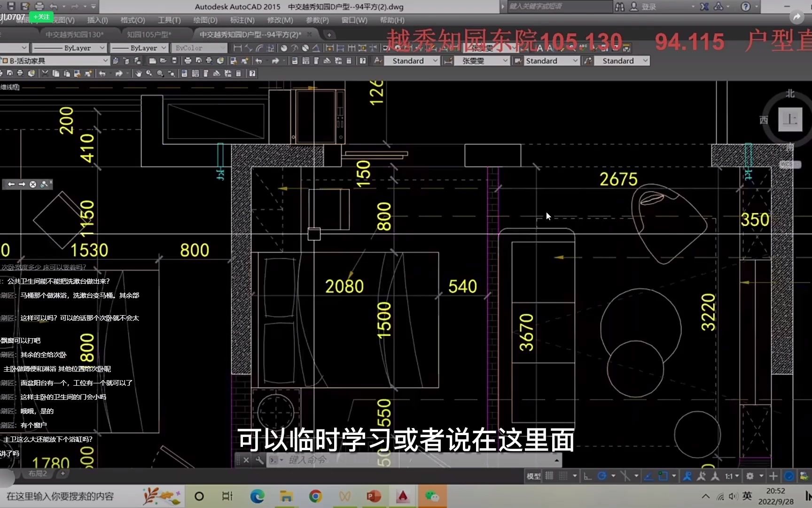Open the 格式(O) menu

coord(133,20)
